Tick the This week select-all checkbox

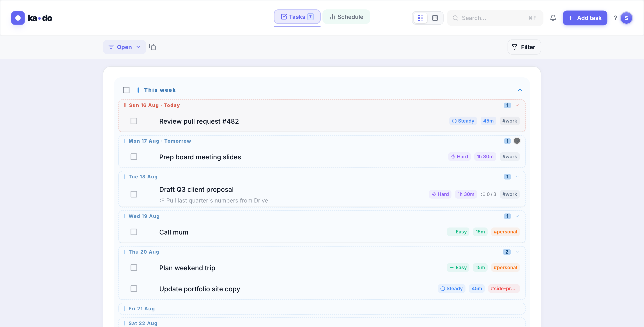(x=126, y=90)
